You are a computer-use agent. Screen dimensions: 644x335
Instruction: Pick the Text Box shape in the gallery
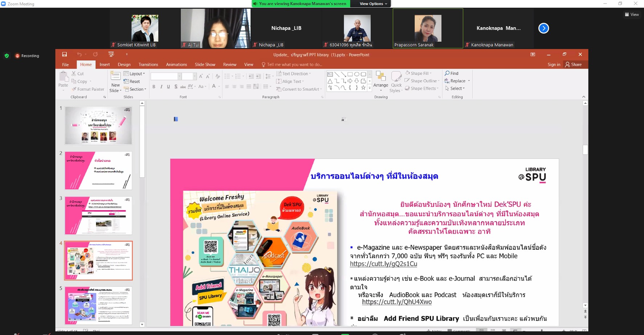point(330,74)
